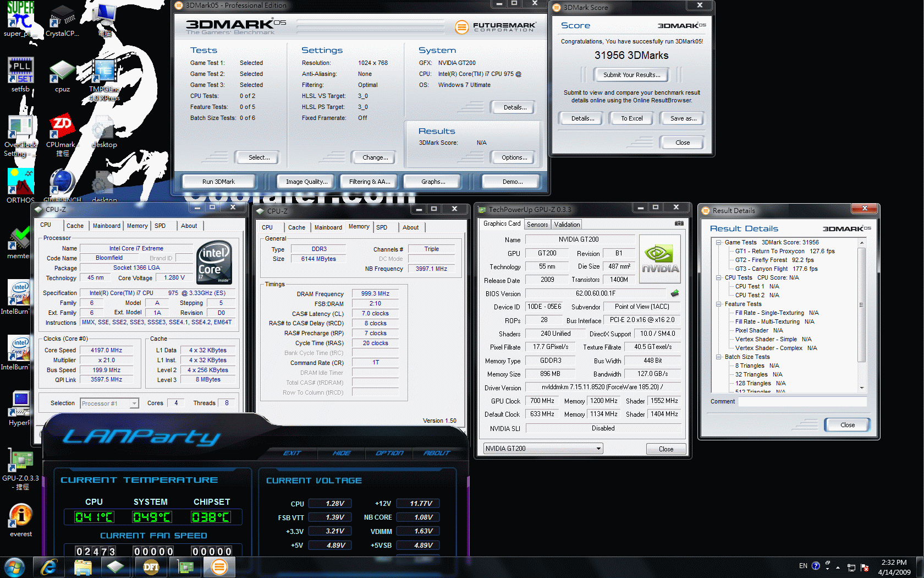Open Image Quality settings button
This screenshot has height=578, width=924.
click(x=306, y=182)
